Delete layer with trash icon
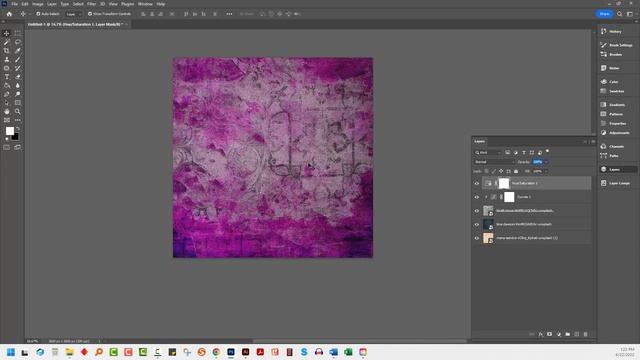Image resolution: width=640 pixels, height=360 pixels. click(585, 334)
